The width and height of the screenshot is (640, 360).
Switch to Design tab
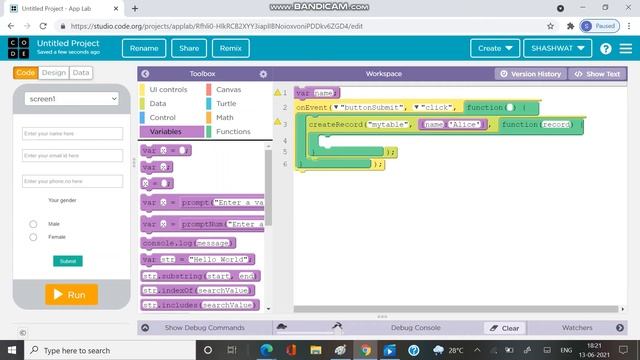[53, 73]
